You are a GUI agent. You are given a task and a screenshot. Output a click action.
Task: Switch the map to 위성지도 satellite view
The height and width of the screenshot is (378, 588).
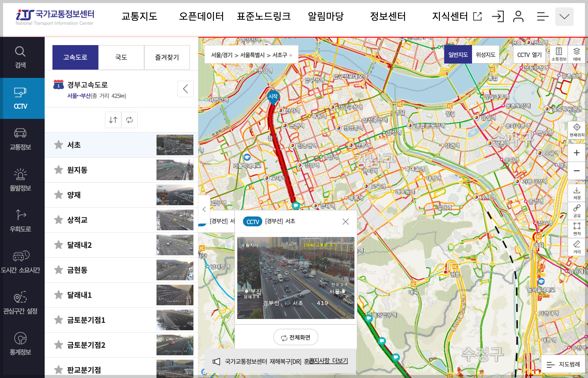[x=485, y=54]
